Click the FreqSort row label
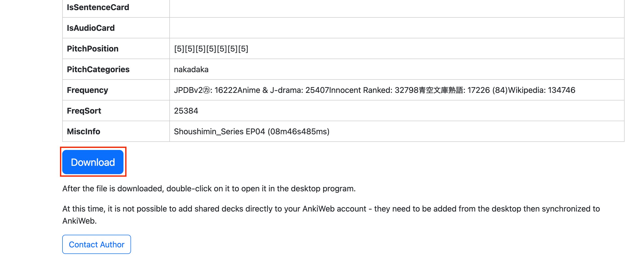 [x=84, y=111]
